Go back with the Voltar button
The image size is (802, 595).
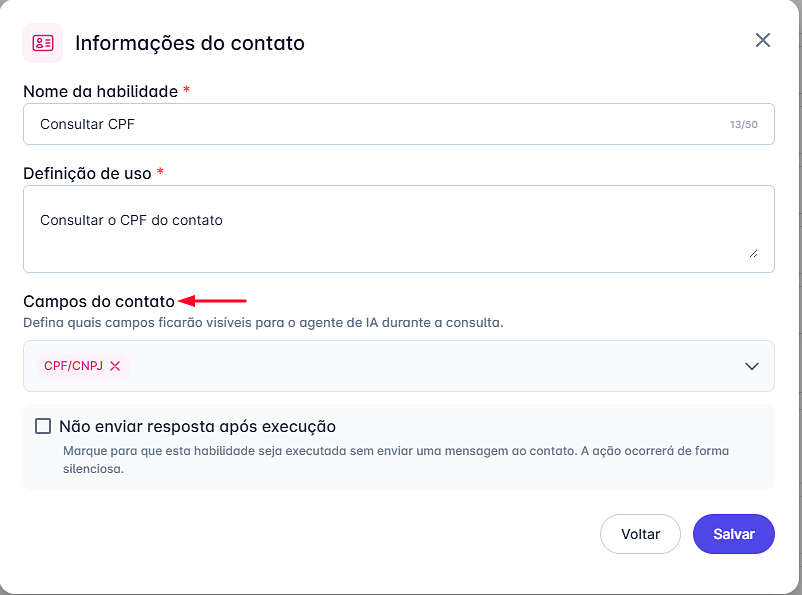click(640, 534)
